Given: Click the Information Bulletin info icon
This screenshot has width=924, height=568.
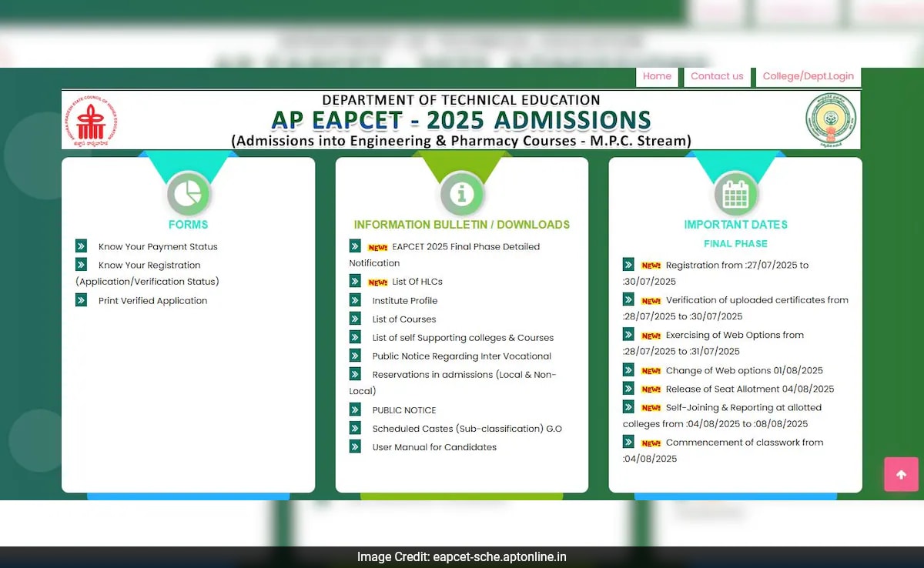Looking at the screenshot, I should (x=462, y=194).
